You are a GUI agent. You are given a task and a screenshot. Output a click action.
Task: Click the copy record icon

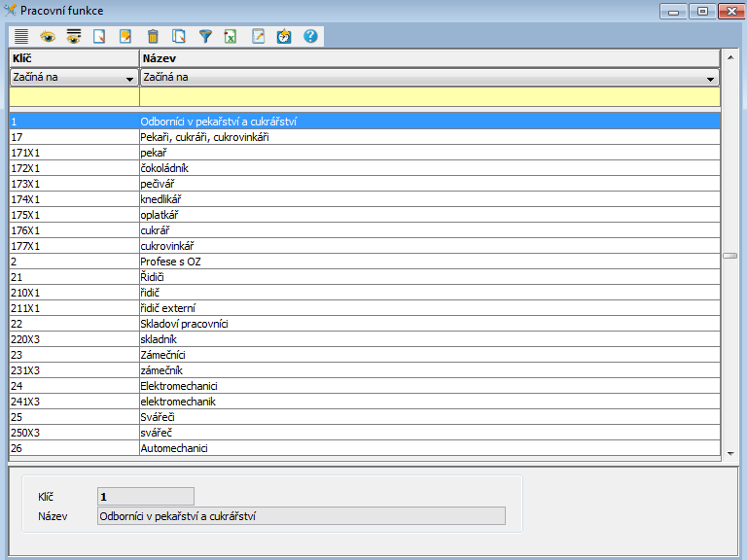[178, 36]
